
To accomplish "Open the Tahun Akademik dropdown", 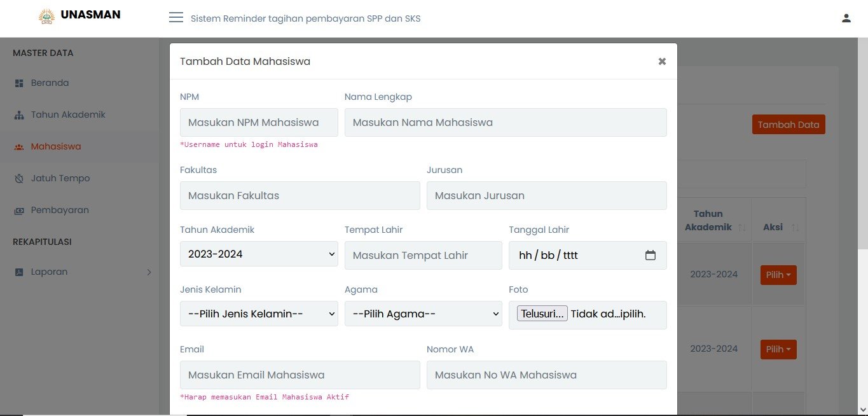I will (x=259, y=254).
